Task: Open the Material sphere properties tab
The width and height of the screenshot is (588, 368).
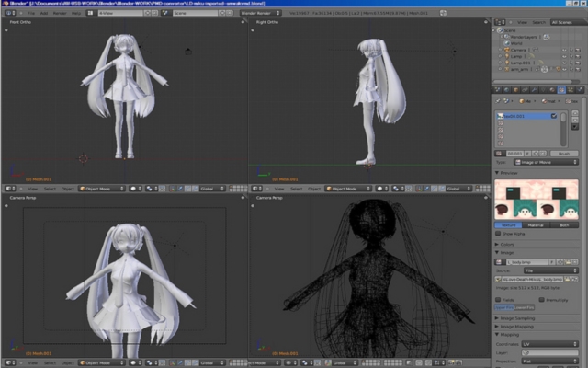Action: click(552, 90)
